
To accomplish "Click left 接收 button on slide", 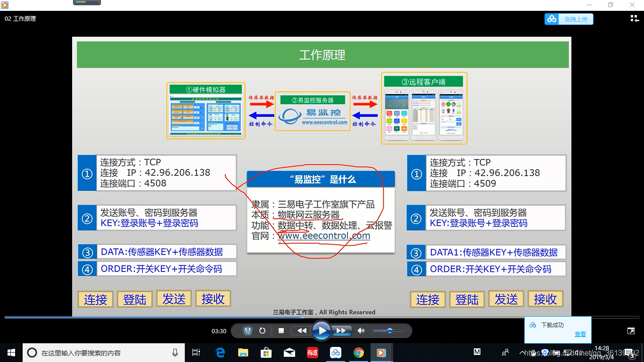I will [213, 298].
